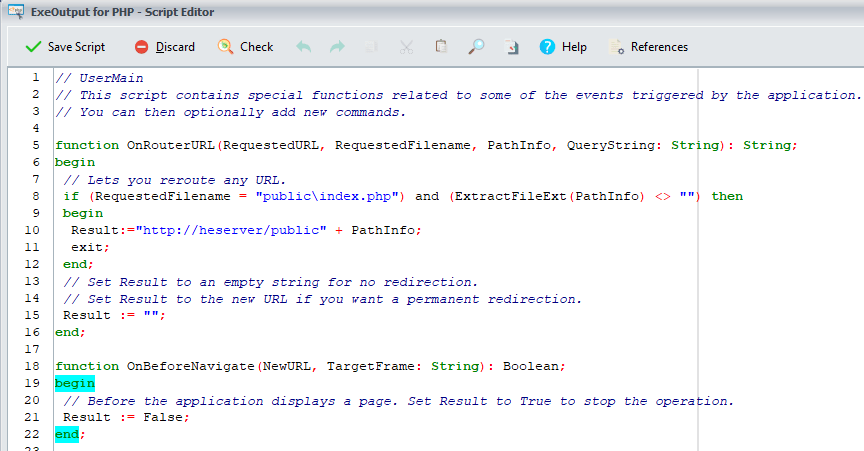Click the Copy icon in toolbar
Image resolution: width=864 pixels, height=451 pixels.
pyautogui.click(x=371, y=47)
